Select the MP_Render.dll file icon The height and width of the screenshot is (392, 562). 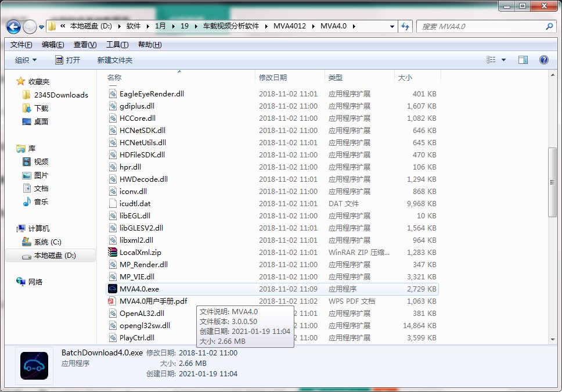pyautogui.click(x=113, y=264)
